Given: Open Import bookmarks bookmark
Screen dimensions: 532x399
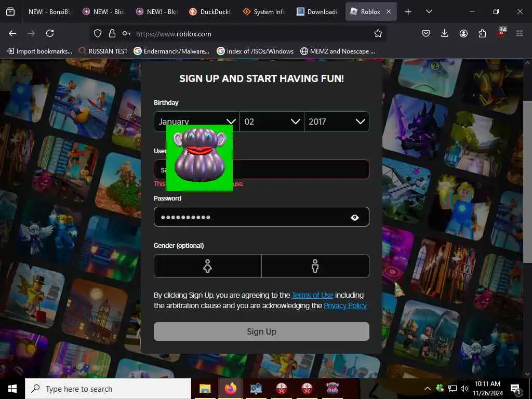Looking at the screenshot, I should 39,51.
